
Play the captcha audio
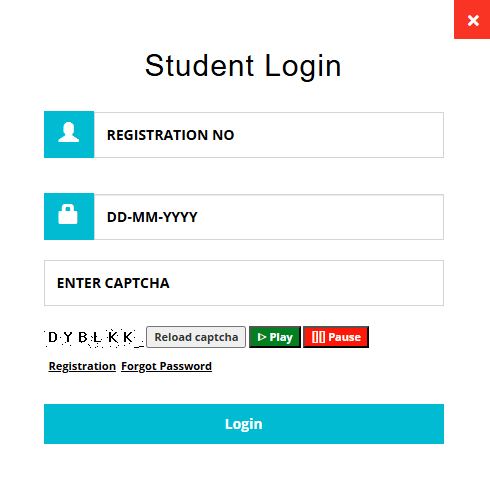click(275, 337)
